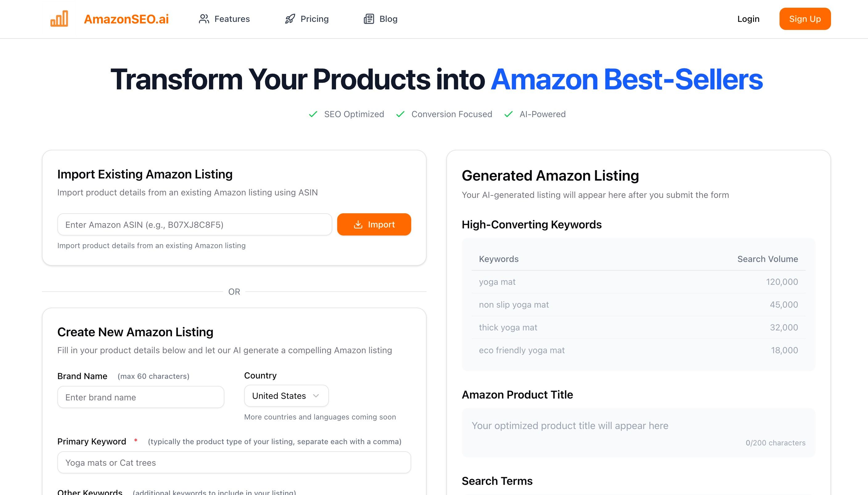The image size is (868, 495).
Task: Click the AI-Powered checkmark icon
Action: (508, 114)
